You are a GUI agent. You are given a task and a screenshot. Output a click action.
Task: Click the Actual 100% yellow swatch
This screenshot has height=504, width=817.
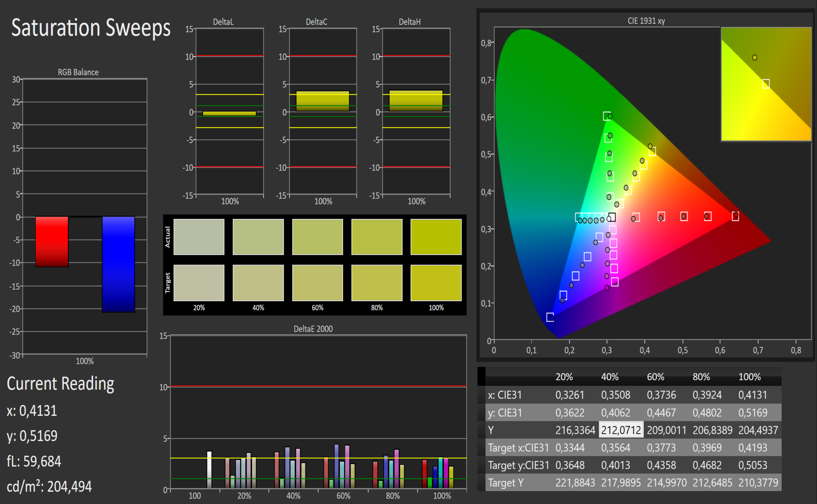click(x=436, y=237)
